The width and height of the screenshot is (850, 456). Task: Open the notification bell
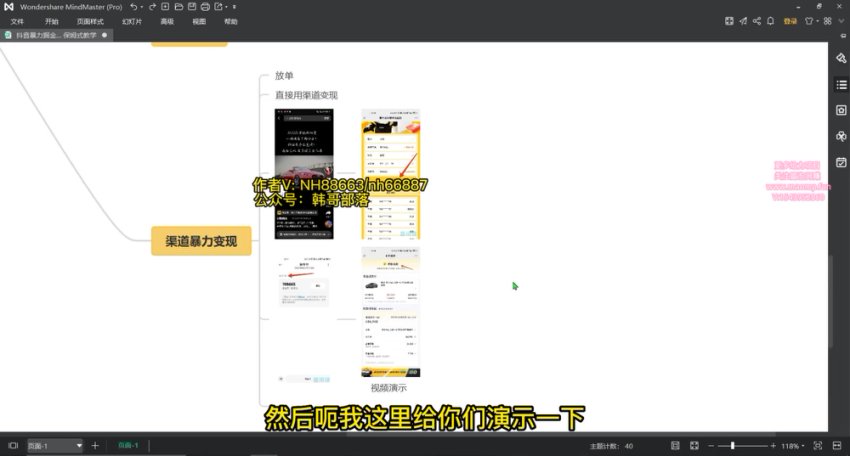770,20
